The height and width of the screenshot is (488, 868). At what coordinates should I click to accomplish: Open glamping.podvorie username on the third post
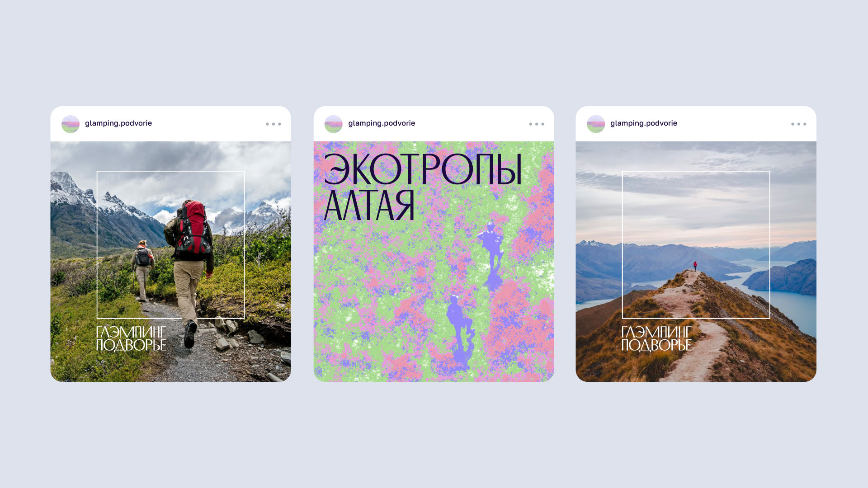click(644, 123)
